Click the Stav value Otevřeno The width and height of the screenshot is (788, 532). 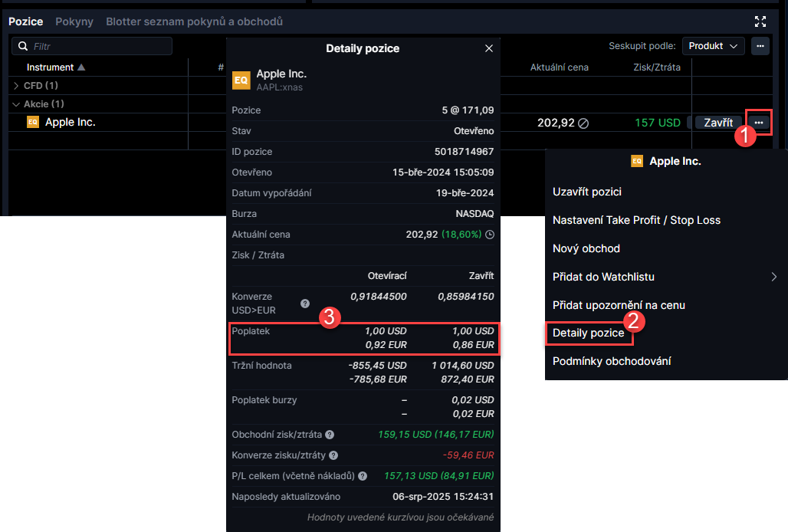pyautogui.click(x=474, y=131)
